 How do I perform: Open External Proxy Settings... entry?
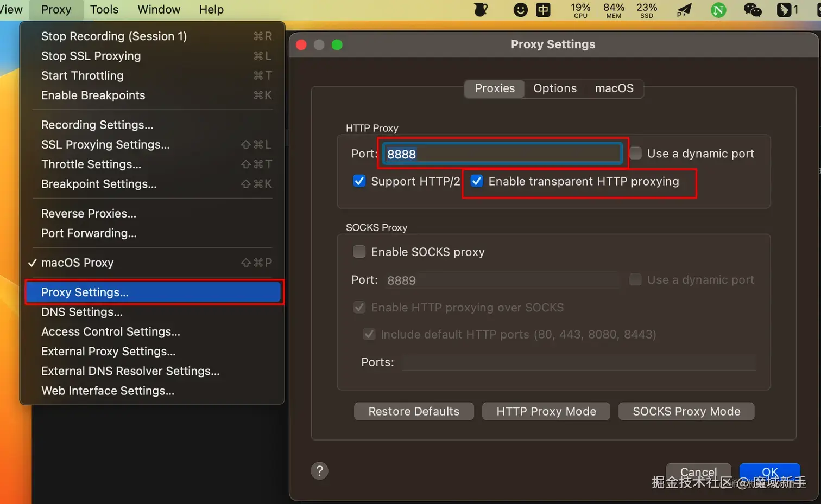[153, 352]
